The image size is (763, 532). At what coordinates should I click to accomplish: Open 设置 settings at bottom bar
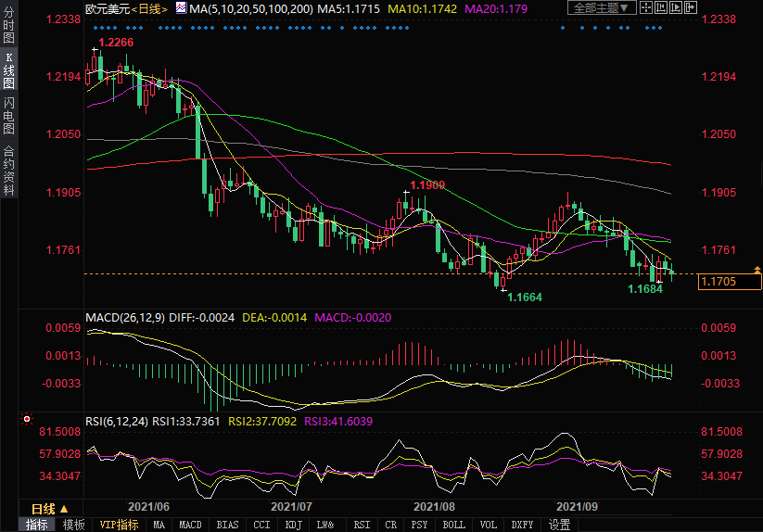pyautogui.click(x=559, y=525)
